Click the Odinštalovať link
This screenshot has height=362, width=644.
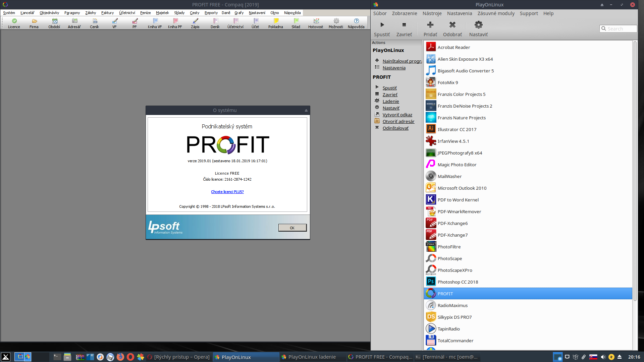(x=395, y=128)
